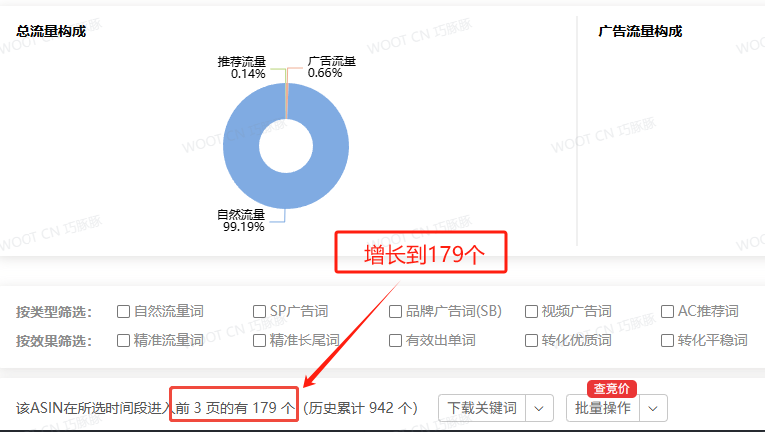This screenshot has width=765, height=432.
Task: Check the 精准流量词 filter
Action: [x=124, y=341]
